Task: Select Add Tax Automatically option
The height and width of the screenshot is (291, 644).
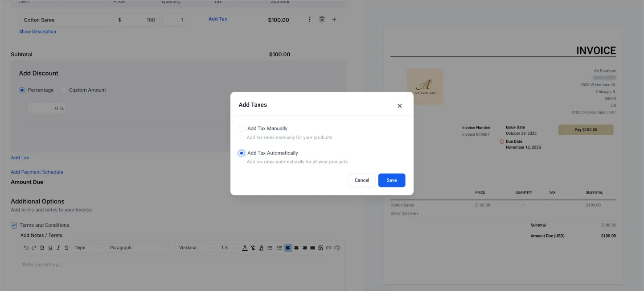Action: tap(242, 153)
